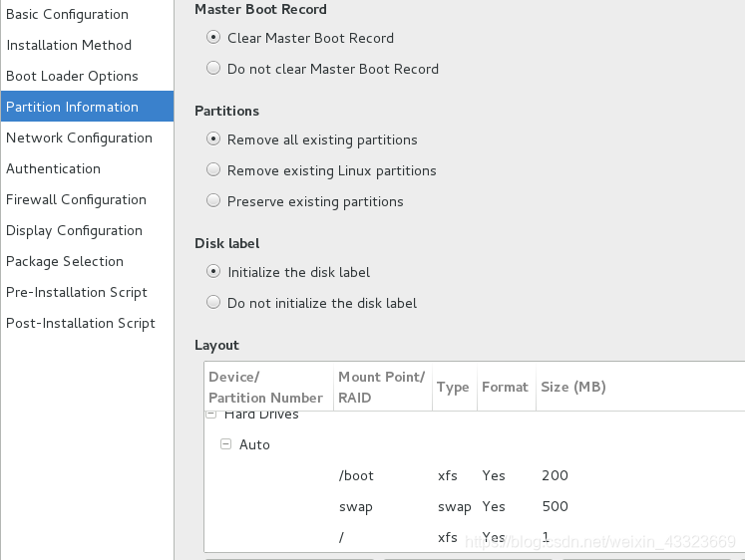Select the /boot partition row
The width and height of the screenshot is (745, 560).
475,475
